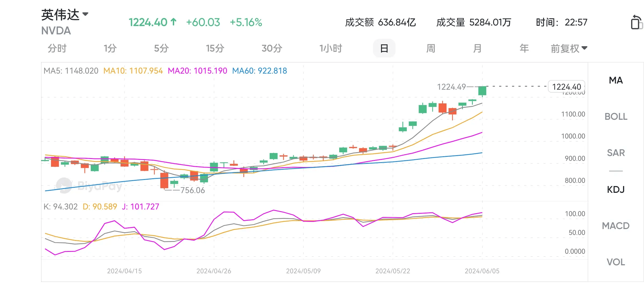Image resolution: width=644 pixels, height=290 pixels.
Task: Open the 前复权 adjustment dropdown
Action: pos(569,49)
